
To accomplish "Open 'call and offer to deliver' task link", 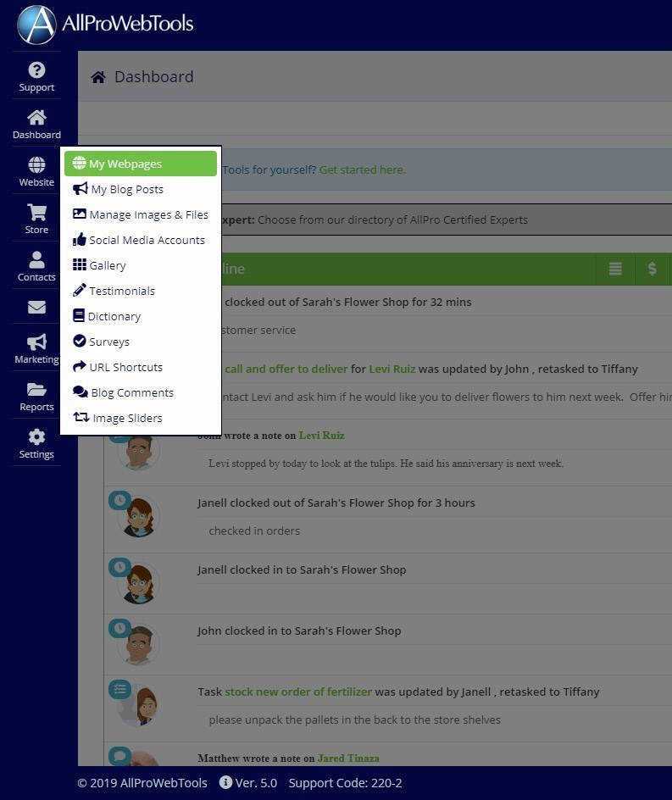I will point(286,369).
